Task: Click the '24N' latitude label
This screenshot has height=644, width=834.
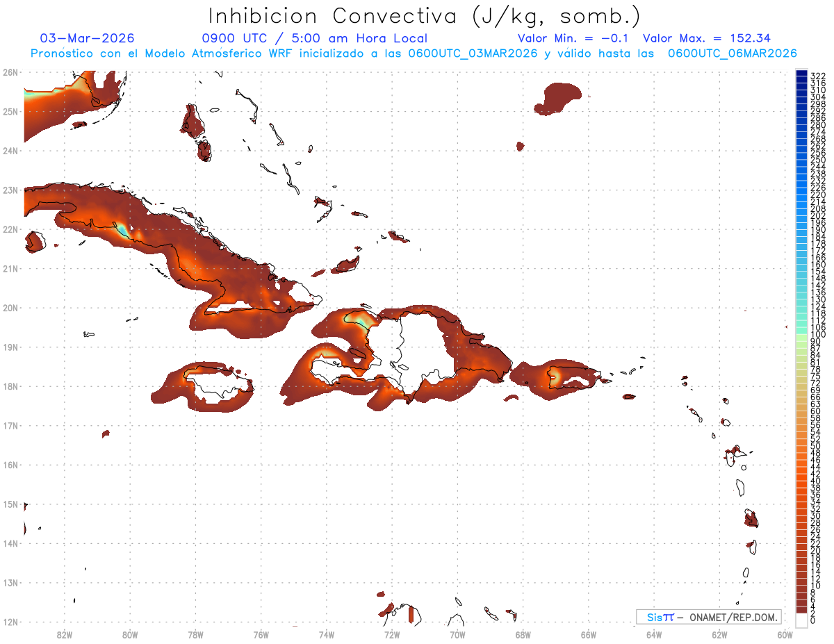Action: [10, 151]
